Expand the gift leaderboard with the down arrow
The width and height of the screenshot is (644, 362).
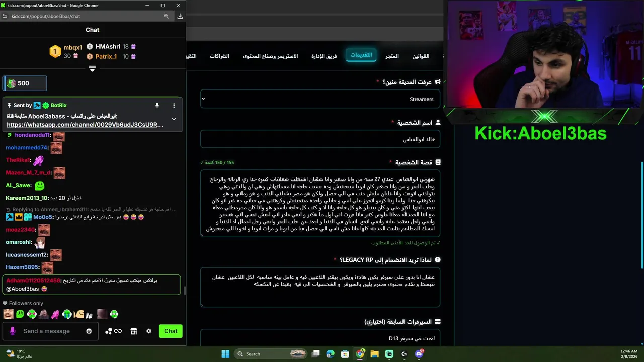point(92,69)
